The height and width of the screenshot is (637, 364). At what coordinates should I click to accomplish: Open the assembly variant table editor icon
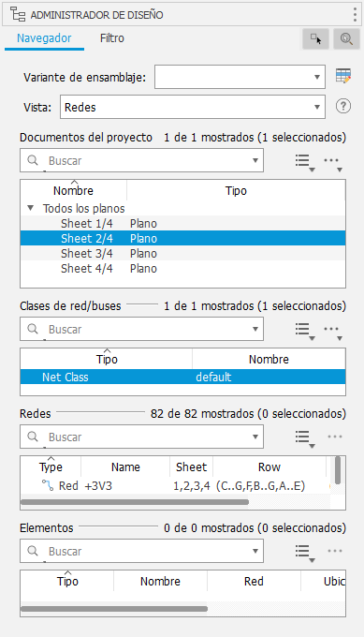click(343, 76)
